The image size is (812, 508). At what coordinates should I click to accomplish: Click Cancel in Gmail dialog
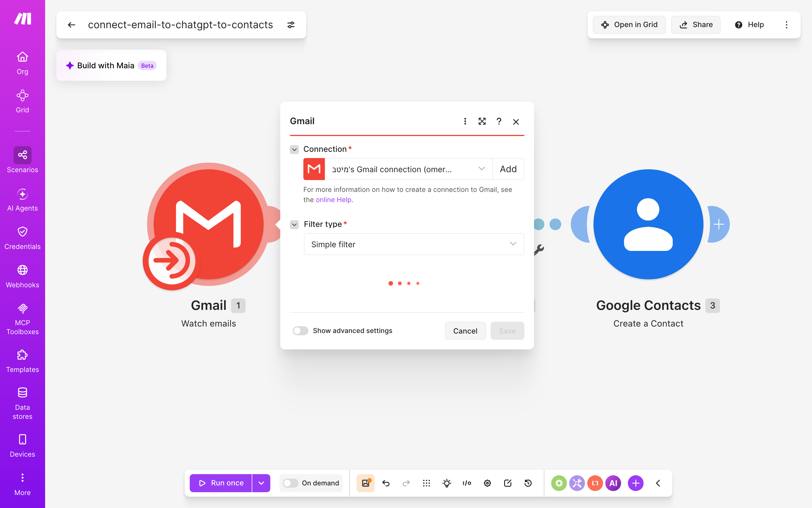[465, 331]
